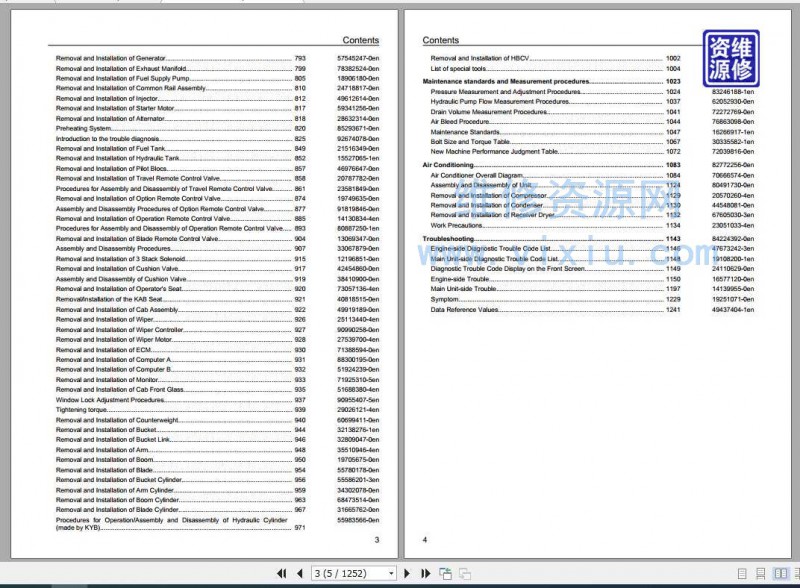The width and height of the screenshot is (800, 588).
Task: Switch to single page view
Action: tap(742, 574)
